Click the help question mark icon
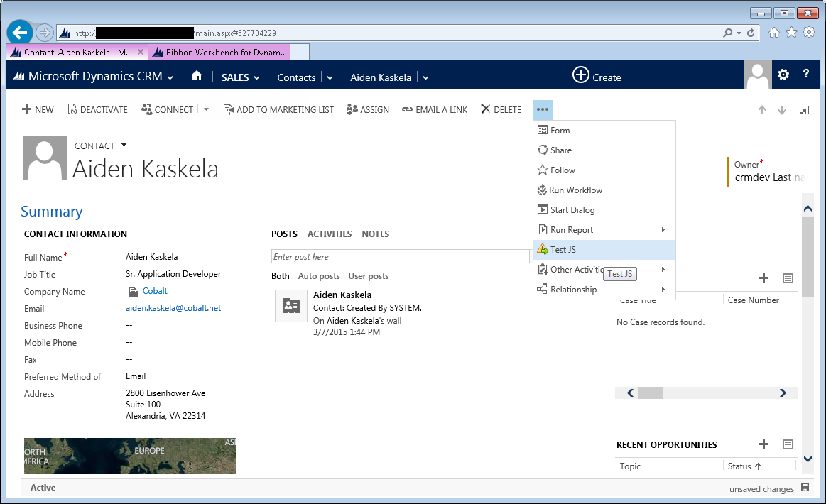The width and height of the screenshot is (826, 504). pos(806,75)
